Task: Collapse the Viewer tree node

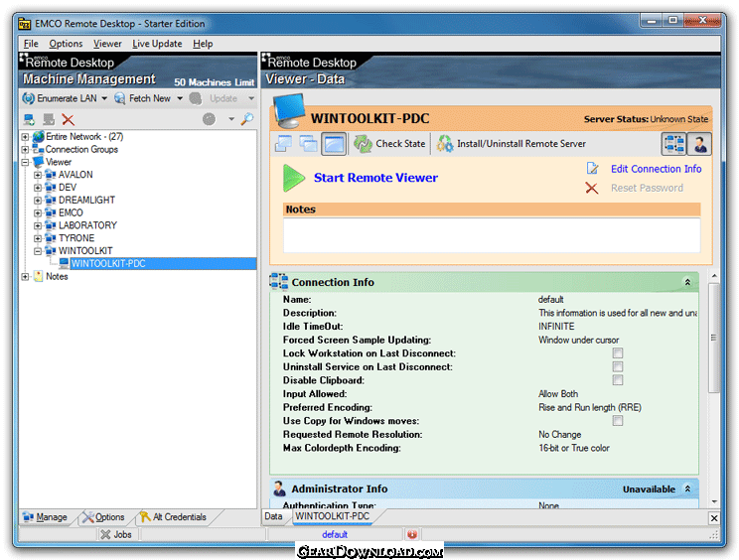Action: [25, 163]
